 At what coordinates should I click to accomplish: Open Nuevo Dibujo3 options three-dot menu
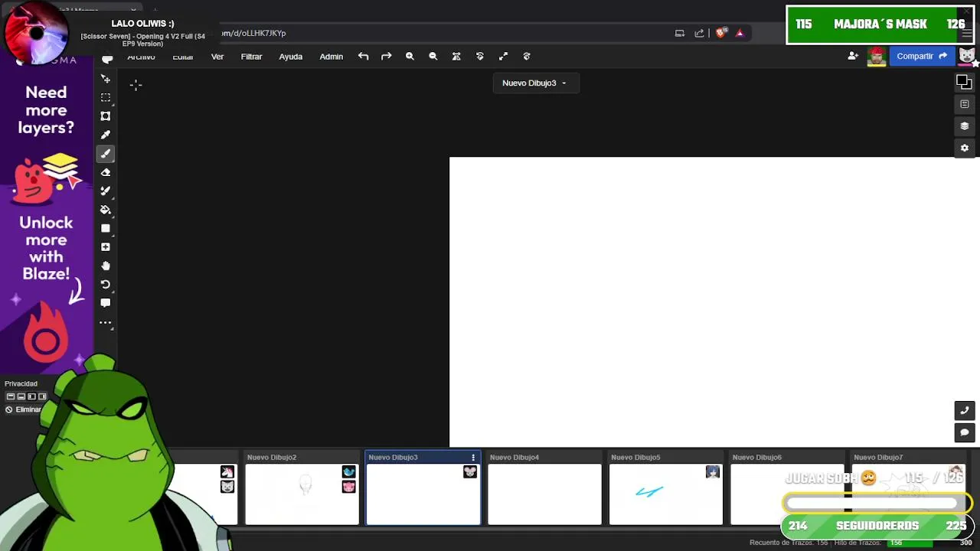pos(473,458)
